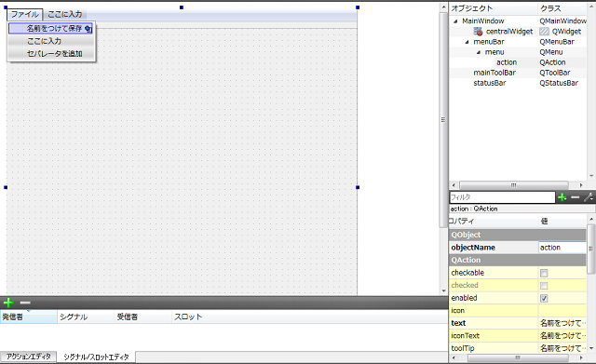Open the ファイル menu in the form
This screenshot has height=364, width=596.
(x=25, y=15)
